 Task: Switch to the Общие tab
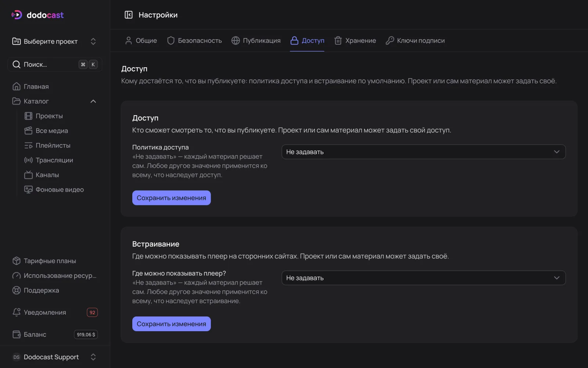[x=141, y=40]
